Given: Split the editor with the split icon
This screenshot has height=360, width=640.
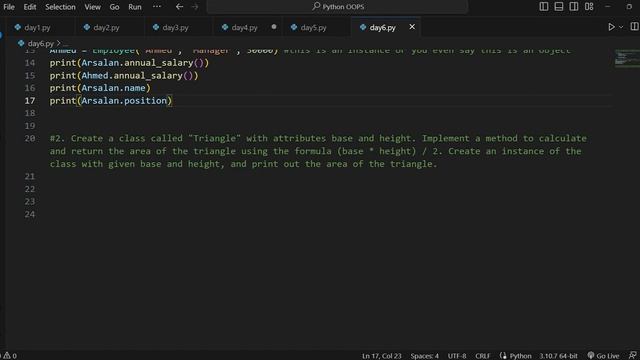Looking at the screenshot, I should (x=634, y=27).
